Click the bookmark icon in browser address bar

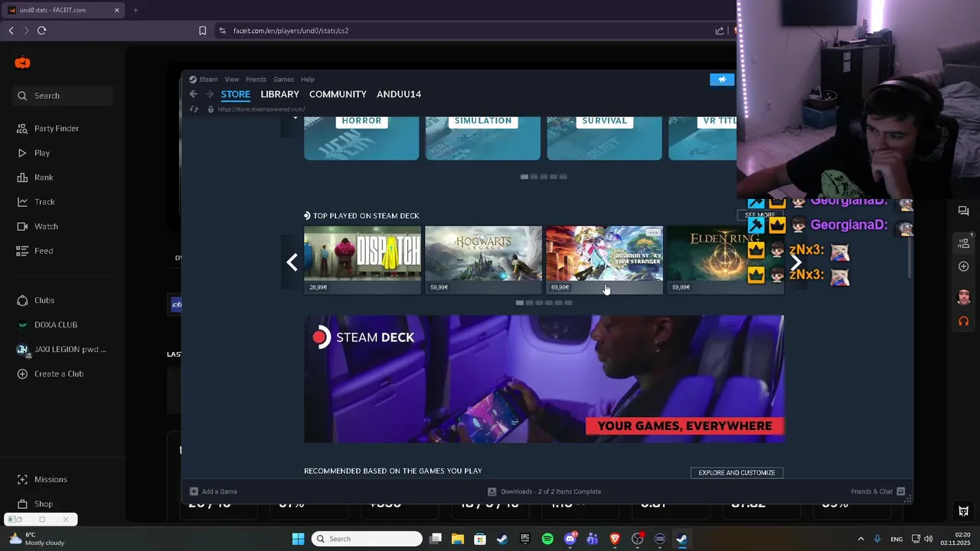(202, 31)
